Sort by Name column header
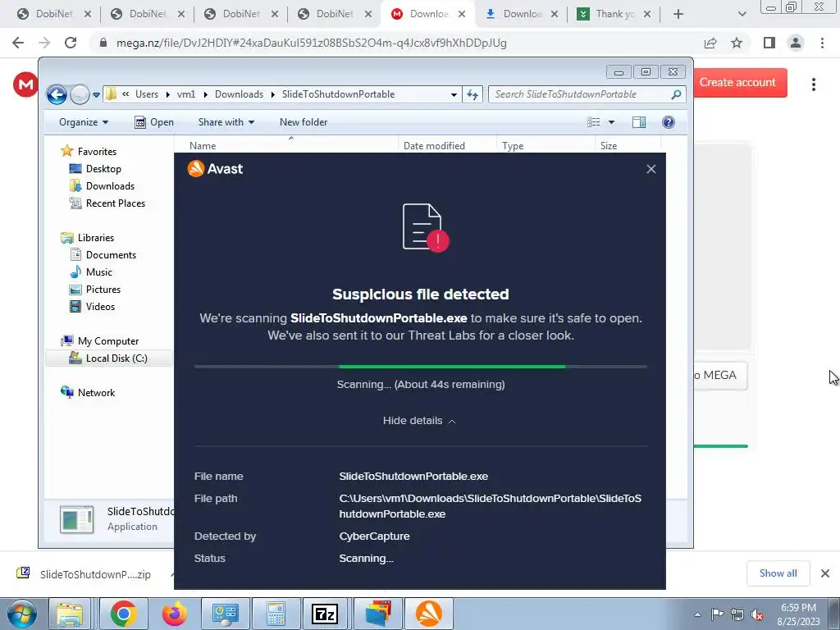 pyautogui.click(x=203, y=146)
